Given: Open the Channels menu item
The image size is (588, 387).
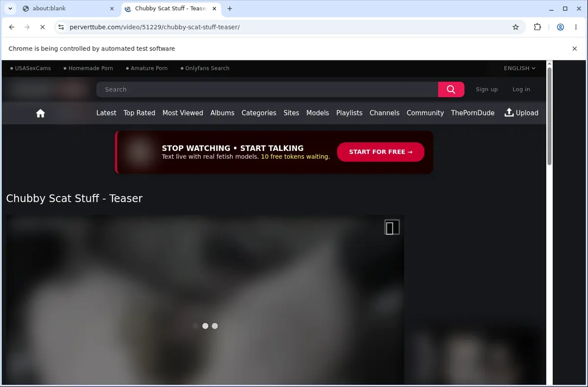Looking at the screenshot, I should click(385, 113).
